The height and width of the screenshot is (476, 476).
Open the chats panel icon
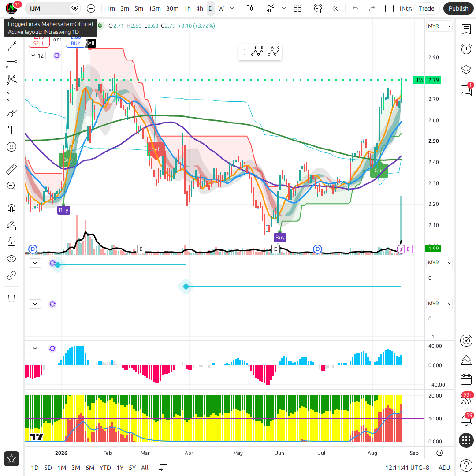pyautogui.click(x=466, y=90)
